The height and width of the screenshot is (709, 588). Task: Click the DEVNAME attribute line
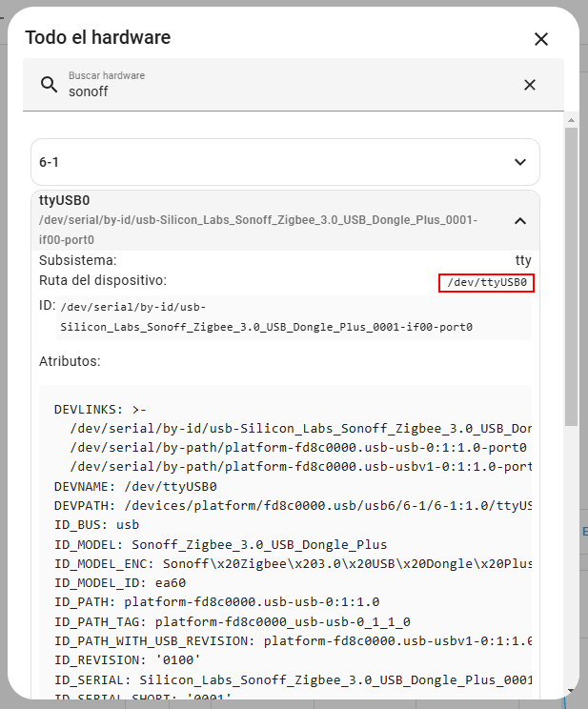(135, 486)
